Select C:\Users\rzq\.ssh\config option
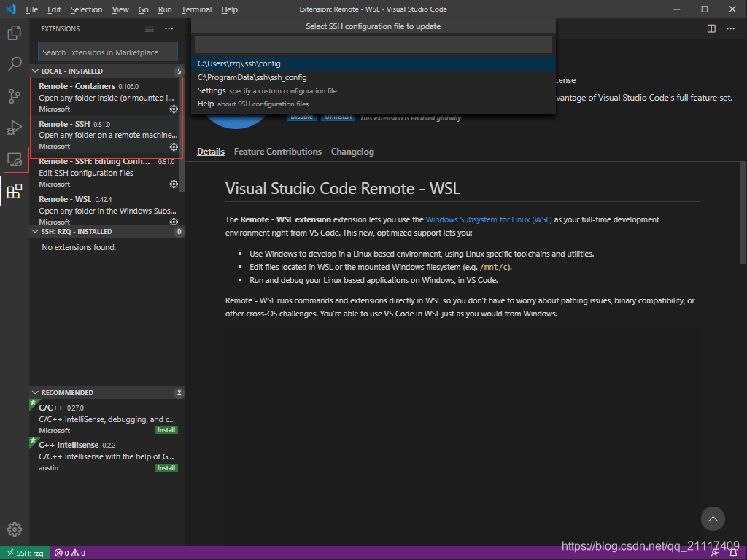747x560 pixels. pyautogui.click(x=373, y=64)
